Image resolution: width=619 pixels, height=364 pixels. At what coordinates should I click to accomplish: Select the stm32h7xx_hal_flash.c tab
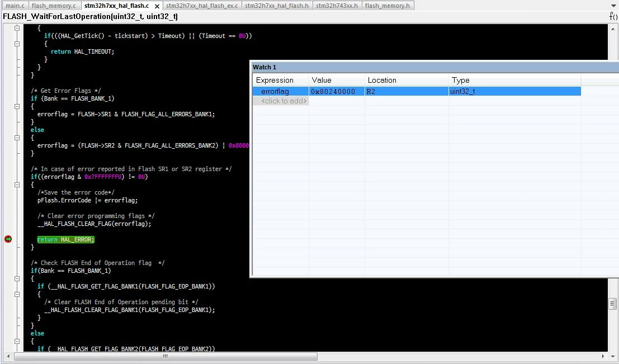click(116, 6)
